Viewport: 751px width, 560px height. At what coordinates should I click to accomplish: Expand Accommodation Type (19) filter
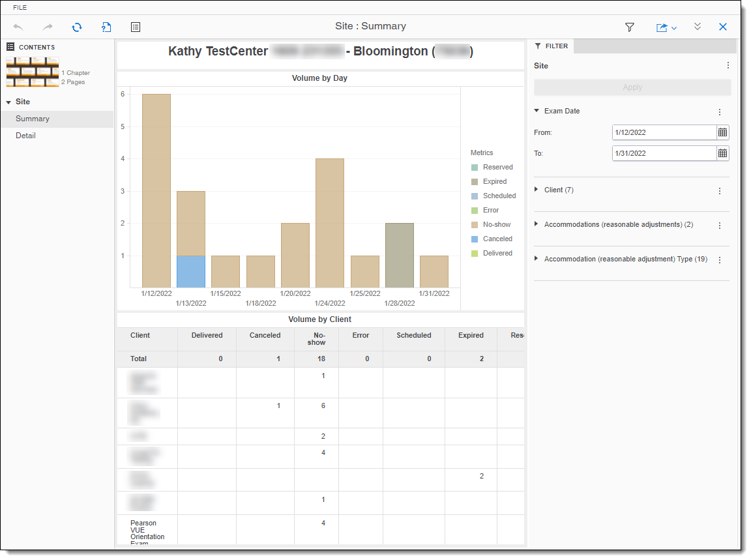(x=536, y=259)
